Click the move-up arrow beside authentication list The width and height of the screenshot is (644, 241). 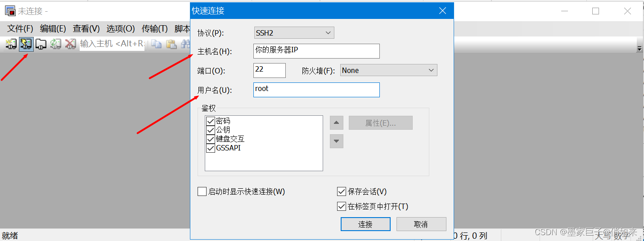point(337,123)
